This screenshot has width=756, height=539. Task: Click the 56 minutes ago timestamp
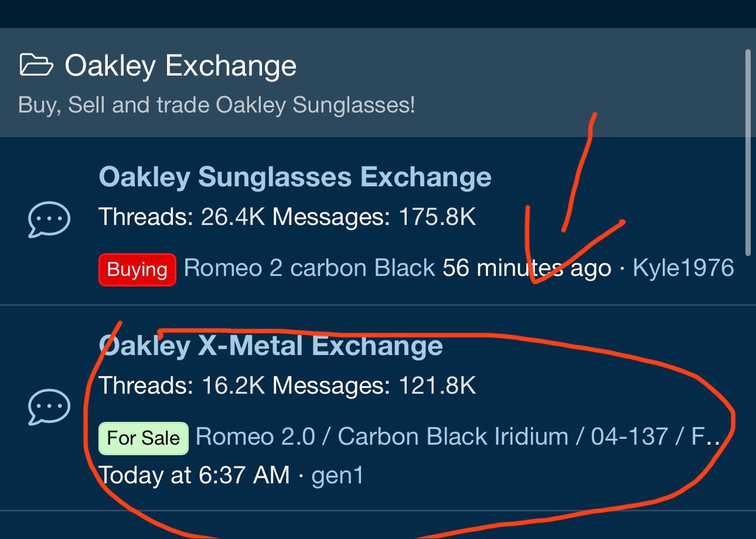click(x=527, y=268)
